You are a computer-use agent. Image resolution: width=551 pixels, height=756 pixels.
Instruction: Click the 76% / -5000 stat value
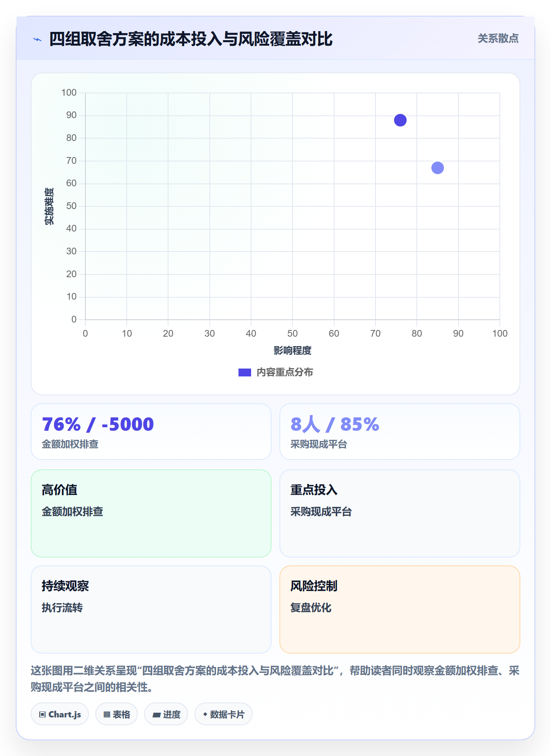point(98,424)
